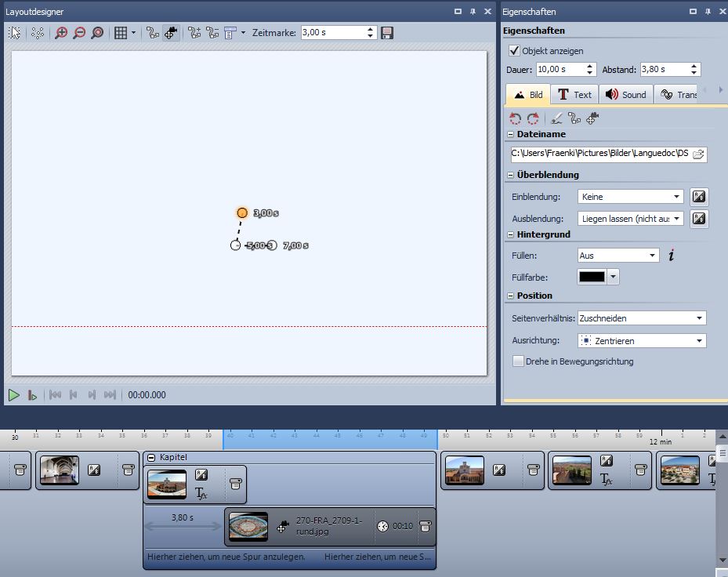
Task: Collapse the Kapitel chapter in timeline
Action: click(151, 457)
